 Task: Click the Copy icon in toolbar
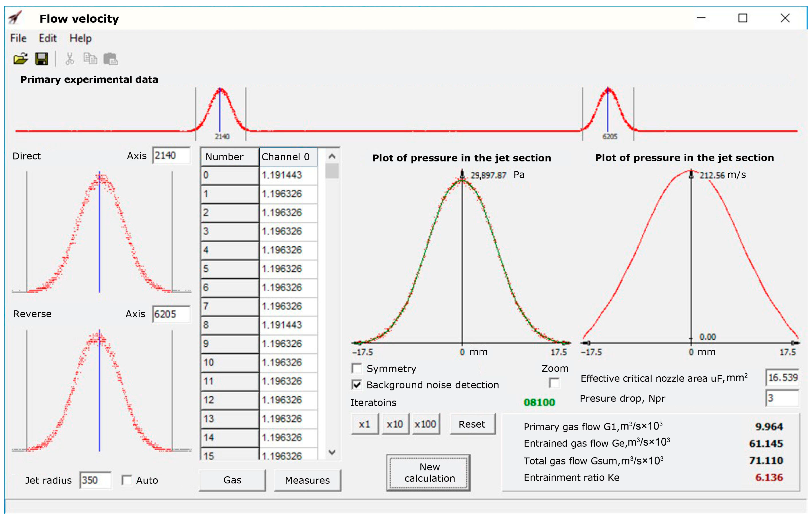(90, 59)
